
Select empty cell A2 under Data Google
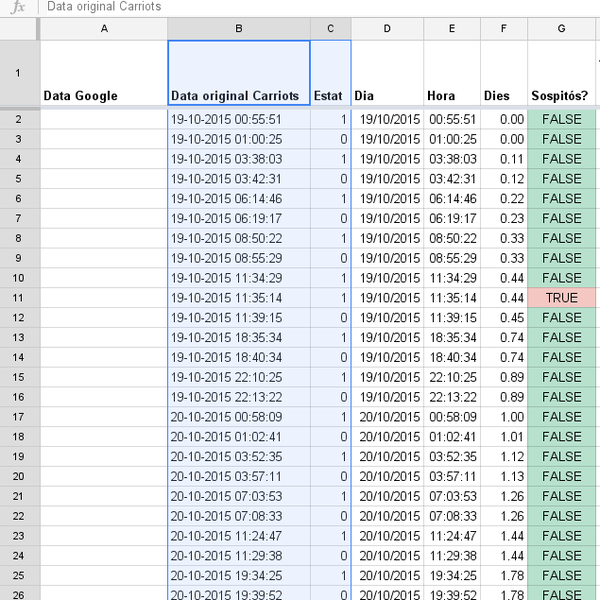pos(104,119)
